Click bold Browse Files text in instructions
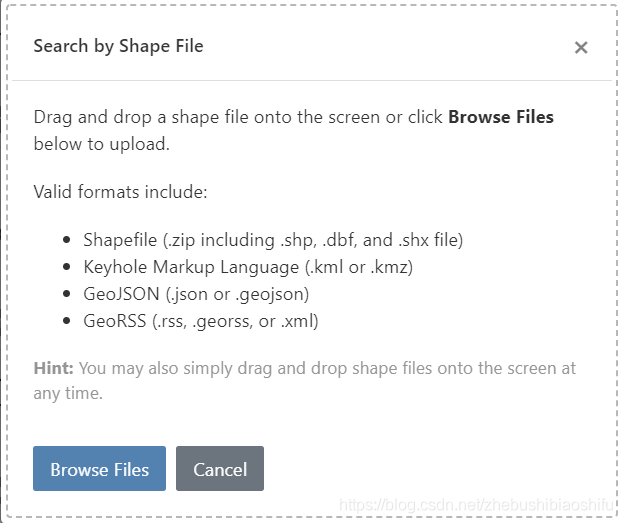Image resolution: width=622 pixels, height=523 pixels. click(x=500, y=117)
